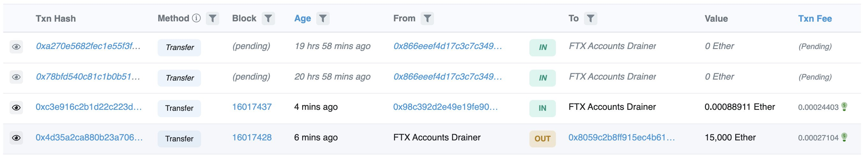
Task: Open block 16017428 link
Action: tap(252, 138)
